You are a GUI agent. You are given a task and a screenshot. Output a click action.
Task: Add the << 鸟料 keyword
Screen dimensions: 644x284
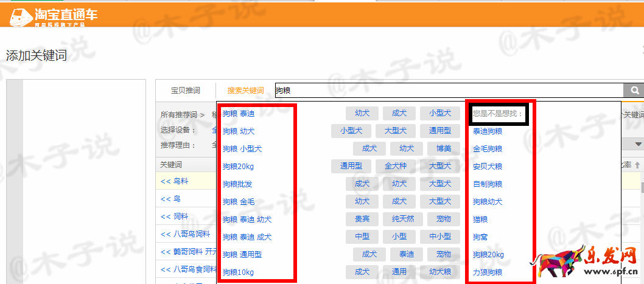pyautogui.click(x=173, y=181)
